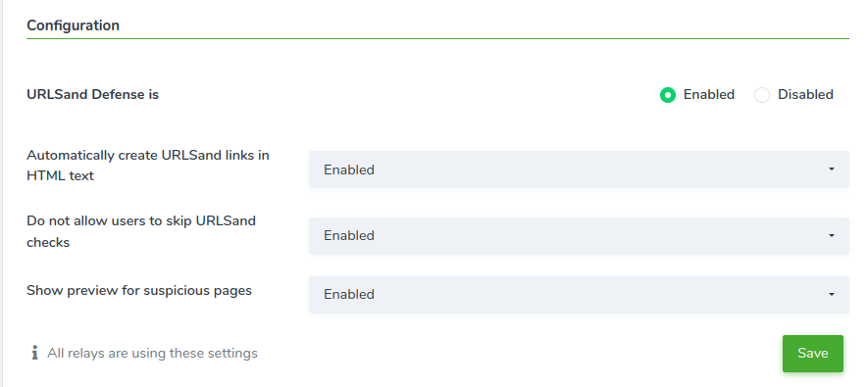The height and width of the screenshot is (387, 868).
Task: Click the info icon beside relays note
Action: click(x=35, y=353)
